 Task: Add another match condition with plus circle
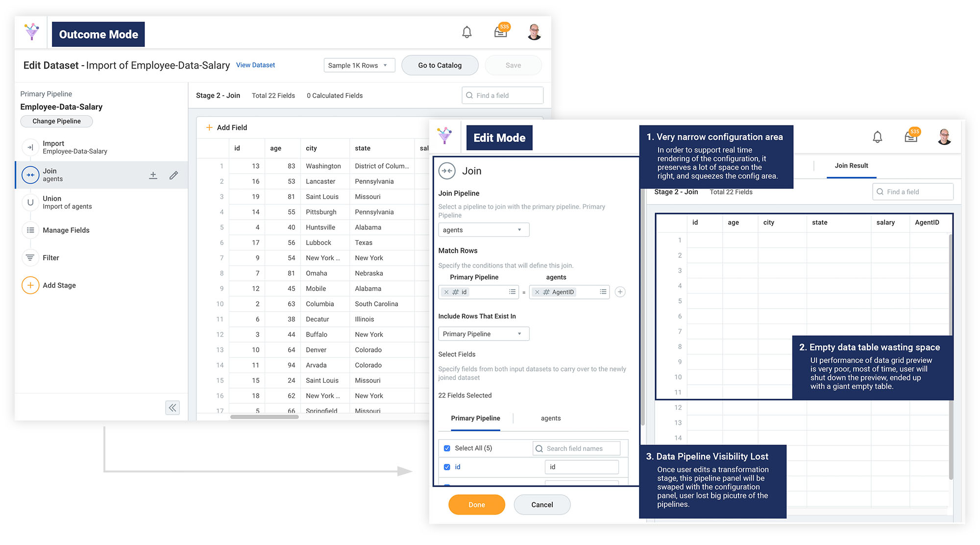[620, 292]
